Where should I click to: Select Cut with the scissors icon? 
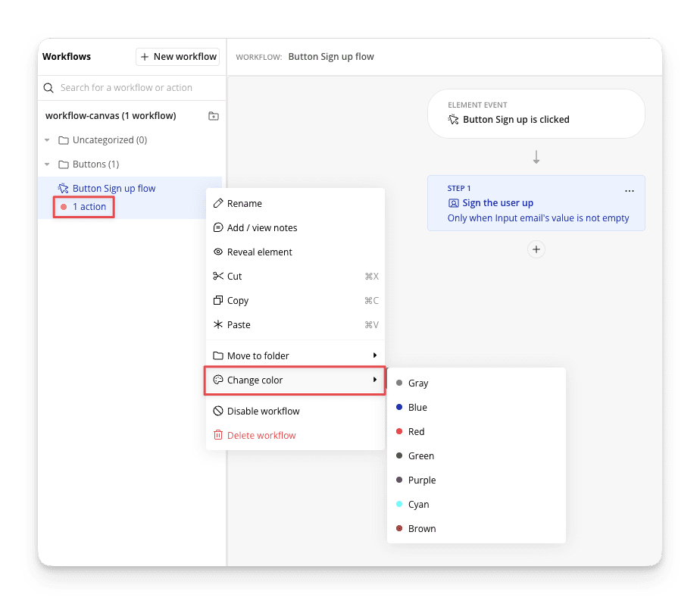(234, 277)
